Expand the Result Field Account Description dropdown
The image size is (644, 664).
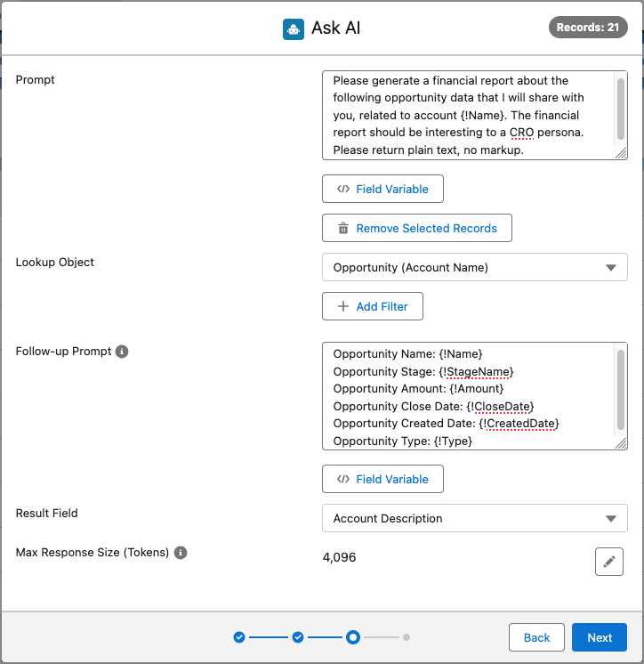click(475, 518)
